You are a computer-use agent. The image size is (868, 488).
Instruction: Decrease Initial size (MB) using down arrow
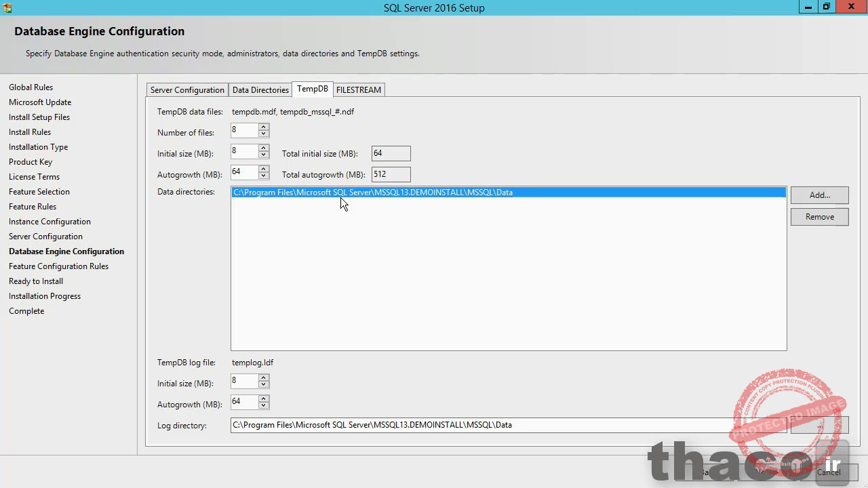pos(263,155)
